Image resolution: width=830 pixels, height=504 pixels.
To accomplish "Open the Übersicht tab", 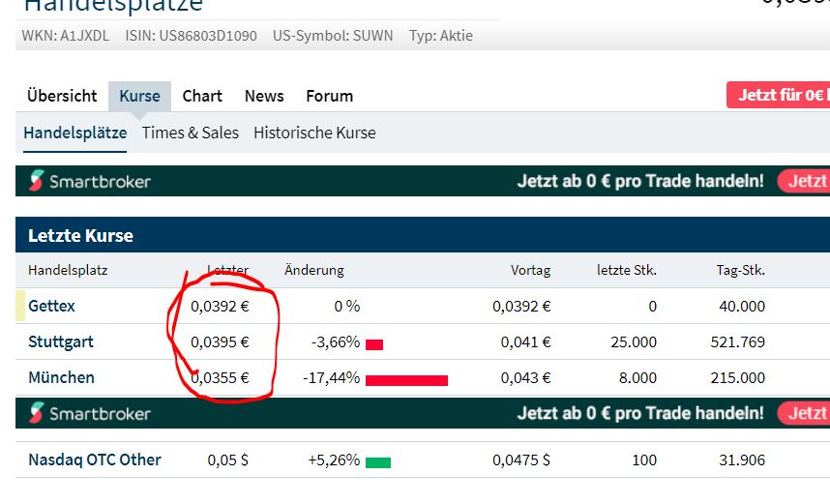I will [62, 96].
